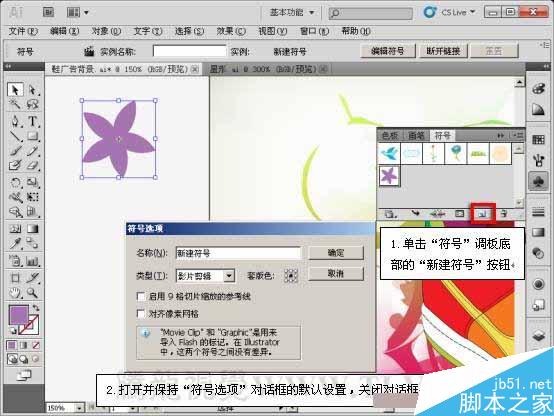This screenshot has height=416, width=554.
Task: Select the Hand tool
Action: pos(15,293)
